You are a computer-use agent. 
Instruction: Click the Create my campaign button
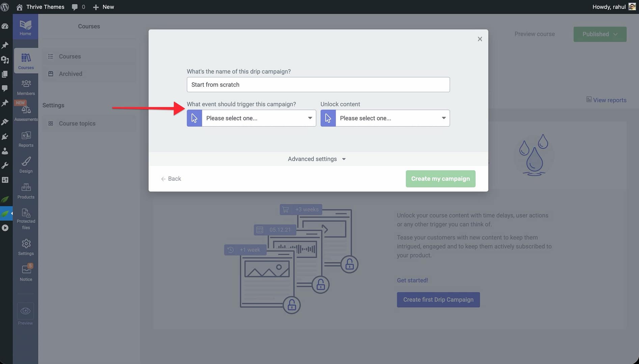pos(440,179)
